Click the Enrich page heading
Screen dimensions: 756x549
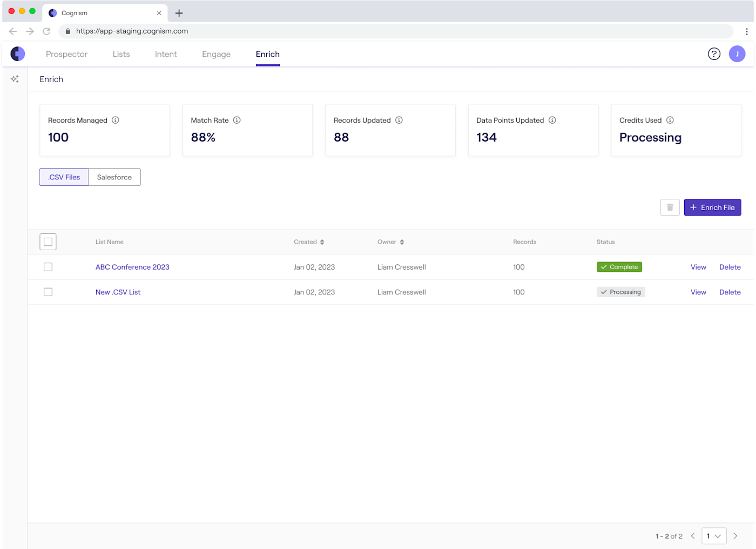click(51, 79)
